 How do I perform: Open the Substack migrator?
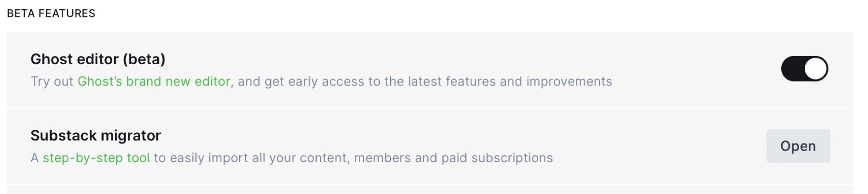798,146
